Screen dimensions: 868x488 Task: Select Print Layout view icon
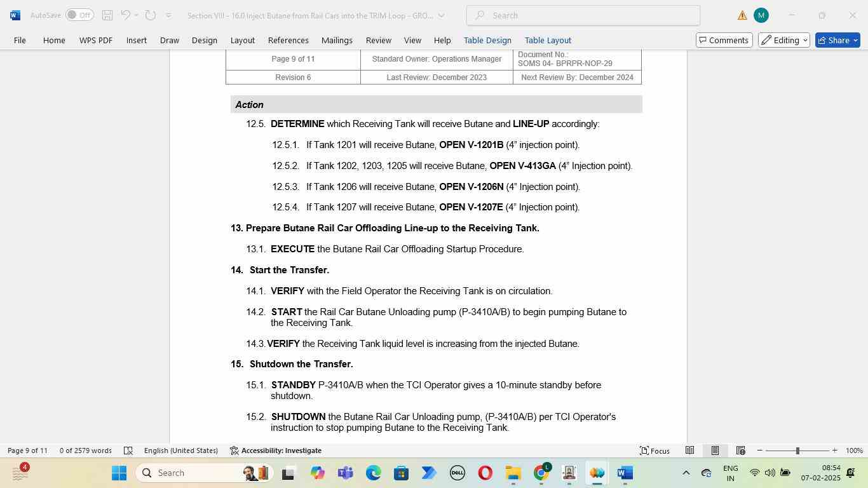pos(715,451)
